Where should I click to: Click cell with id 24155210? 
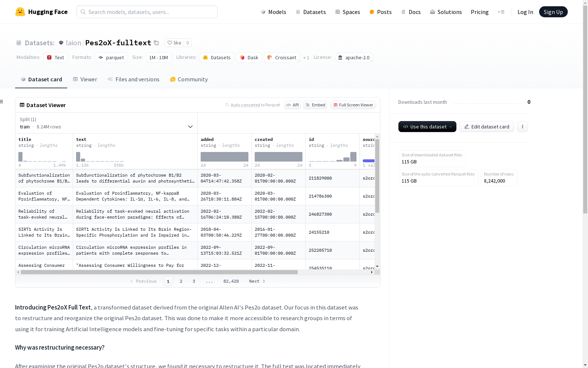pyautogui.click(x=333, y=232)
